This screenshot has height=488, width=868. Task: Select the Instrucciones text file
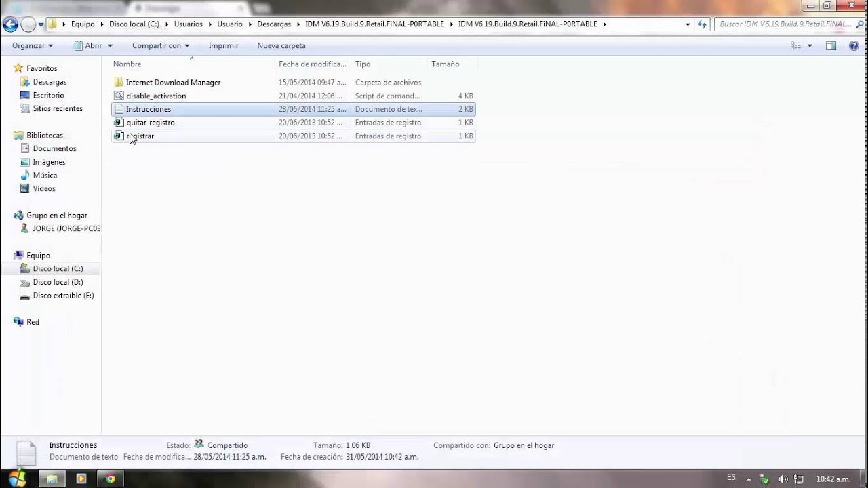tap(293, 109)
